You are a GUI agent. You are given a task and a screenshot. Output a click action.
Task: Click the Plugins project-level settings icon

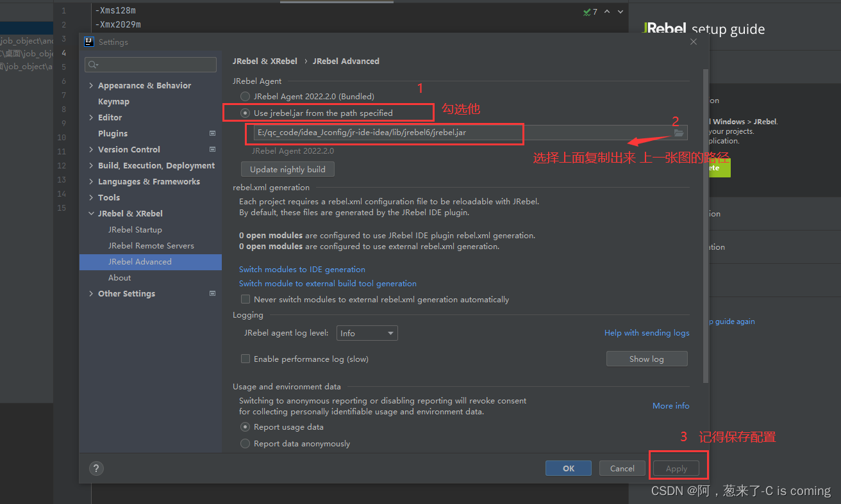coord(212,133)
